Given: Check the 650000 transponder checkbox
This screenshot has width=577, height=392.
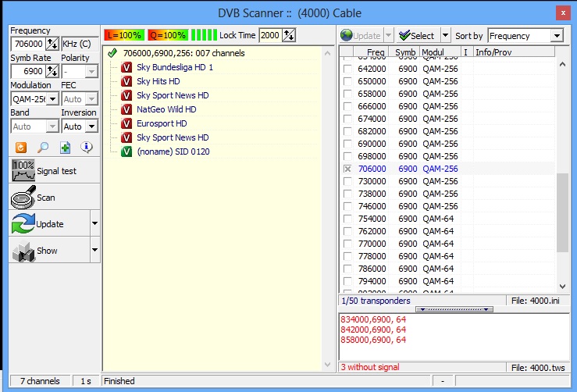Looking at the screenshot, I should tap(347, 81).
